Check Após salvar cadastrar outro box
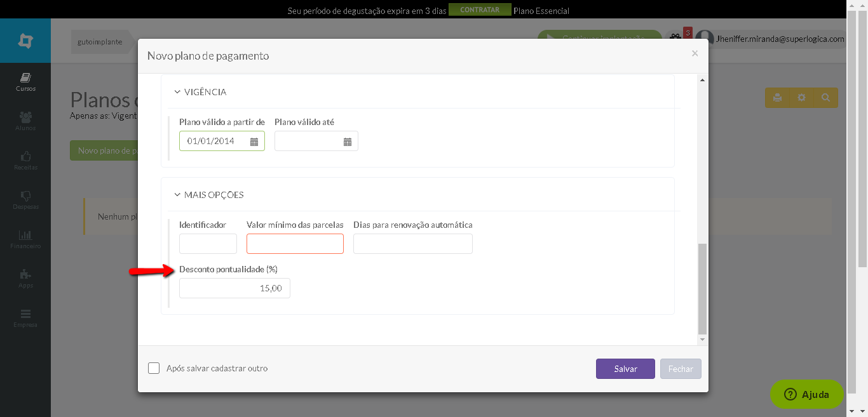 154,368
